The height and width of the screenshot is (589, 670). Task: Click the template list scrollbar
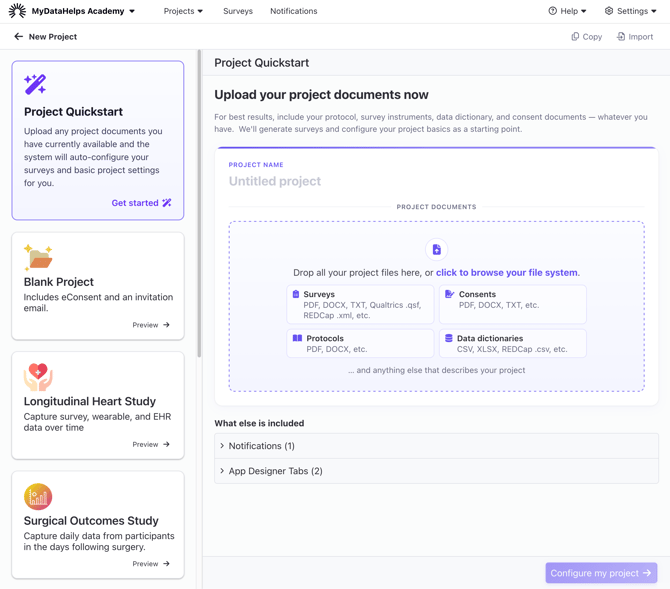(x=199, y=203)
